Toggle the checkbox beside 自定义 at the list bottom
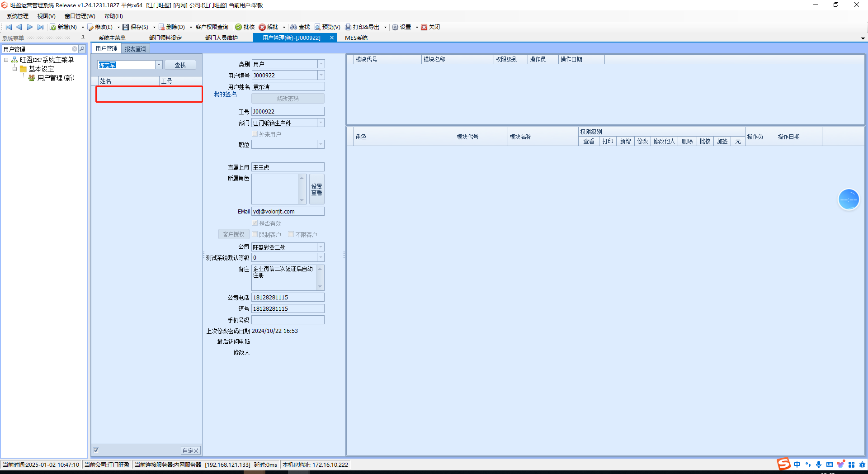 pos(96,450)
